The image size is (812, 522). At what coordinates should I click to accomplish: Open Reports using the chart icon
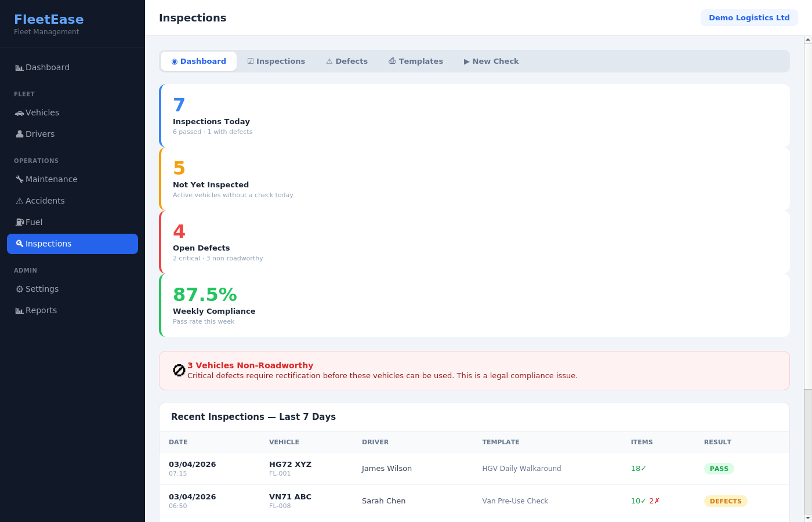(x=19, y=310)
